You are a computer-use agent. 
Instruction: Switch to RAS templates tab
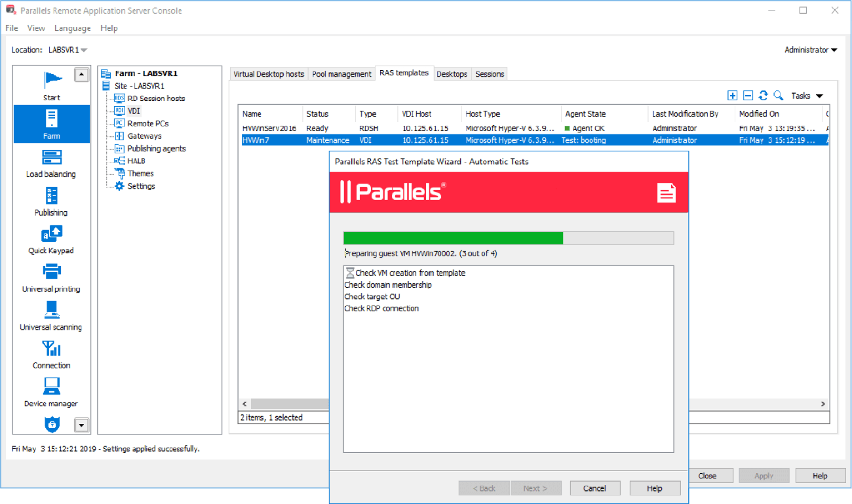404,73
